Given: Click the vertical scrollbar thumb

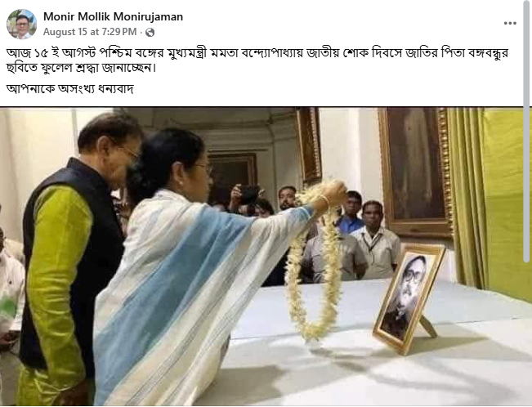Looking at the screenshot, I should [527, 131].
